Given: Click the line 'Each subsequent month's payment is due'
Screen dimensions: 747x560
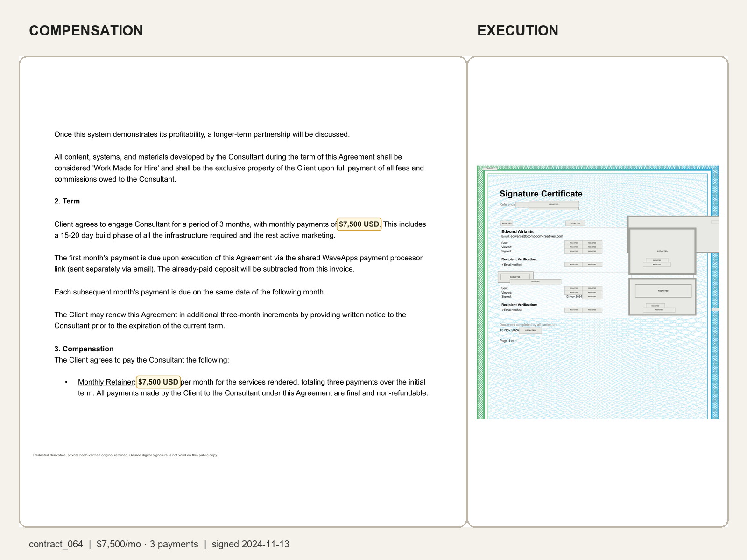Looking at the screenshot, I should point(190,292).
